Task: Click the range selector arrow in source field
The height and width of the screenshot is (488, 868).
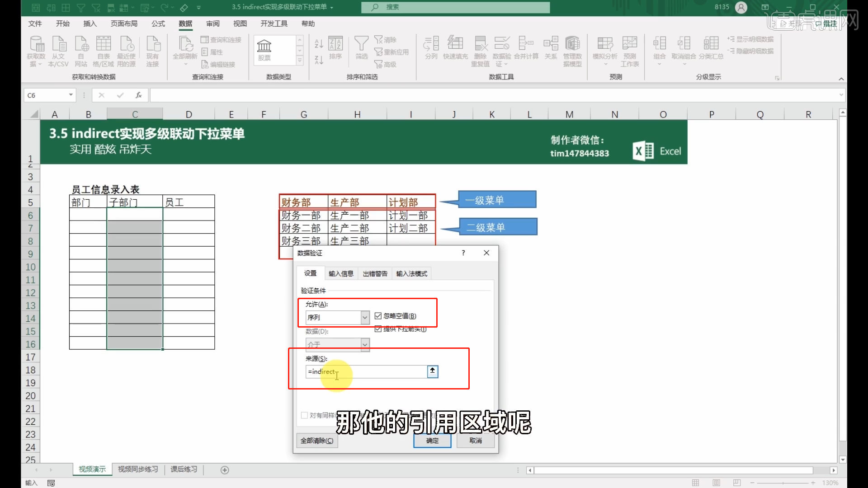Action: point(432,371)
